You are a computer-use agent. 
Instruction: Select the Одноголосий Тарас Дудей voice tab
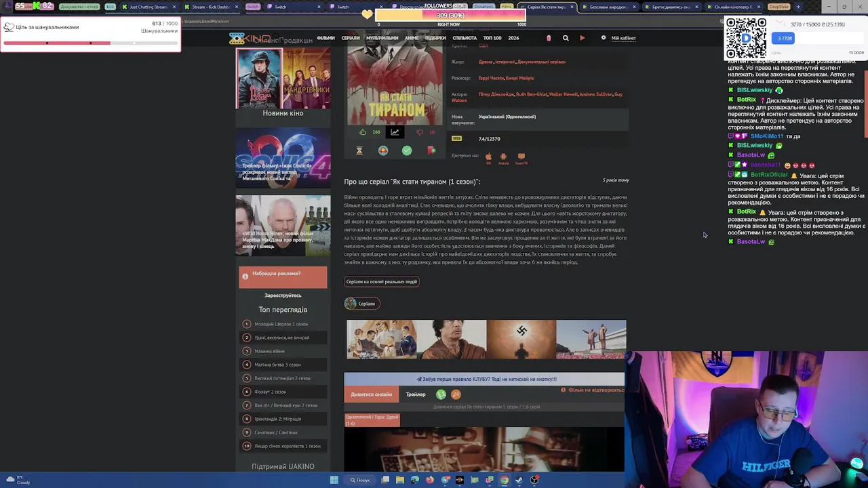[372, 420]
